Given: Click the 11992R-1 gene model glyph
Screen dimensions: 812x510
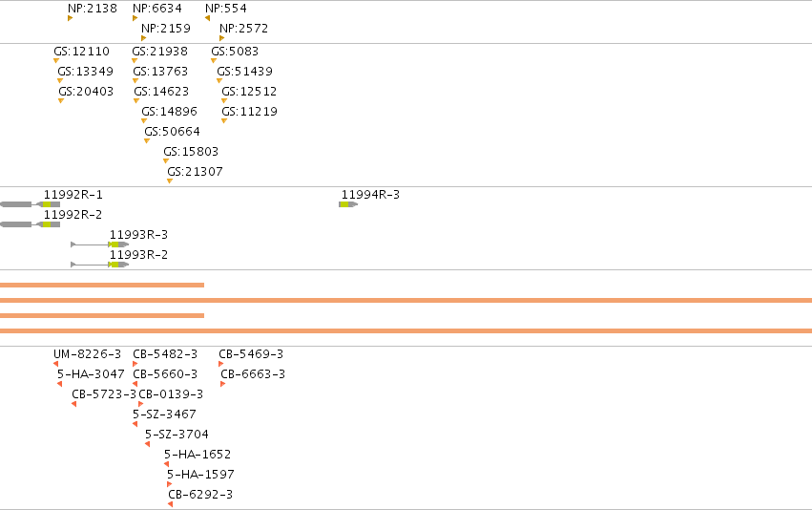Looking at the screenshot, I should tap(30, 204).
